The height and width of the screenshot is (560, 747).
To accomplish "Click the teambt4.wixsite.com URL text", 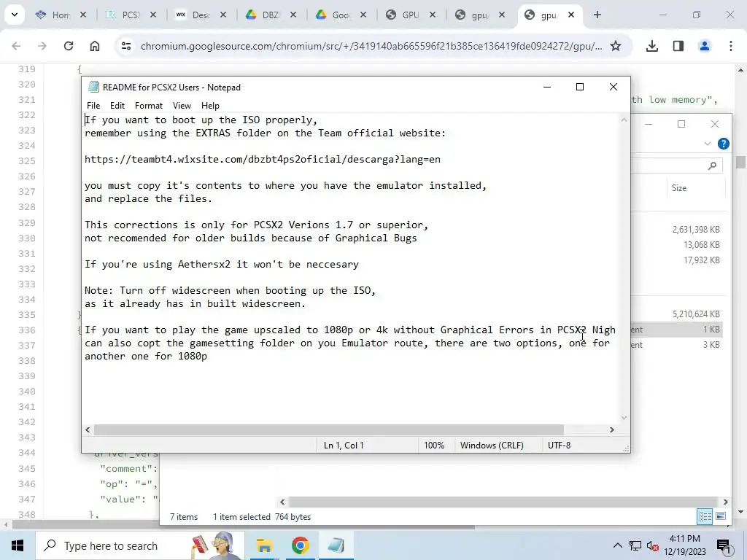I will click(263, 159).
